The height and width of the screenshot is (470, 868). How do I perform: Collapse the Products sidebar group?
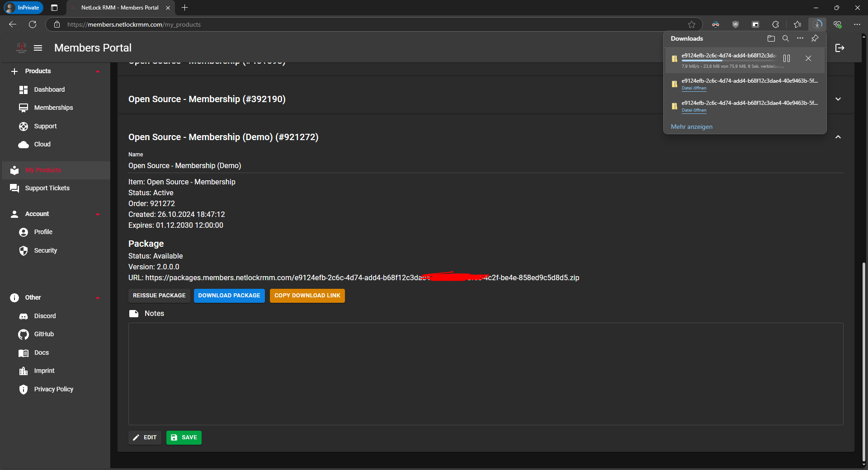coord(98,71)
